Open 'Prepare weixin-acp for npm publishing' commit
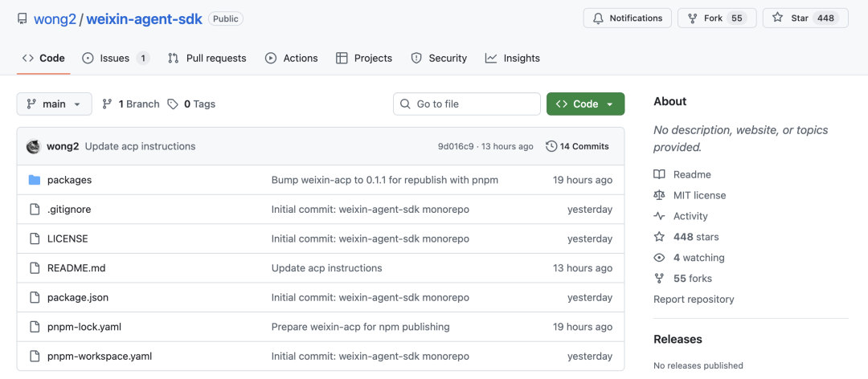Screen dimensions: 868x379 pyautogui.click(x=360, y=327)
